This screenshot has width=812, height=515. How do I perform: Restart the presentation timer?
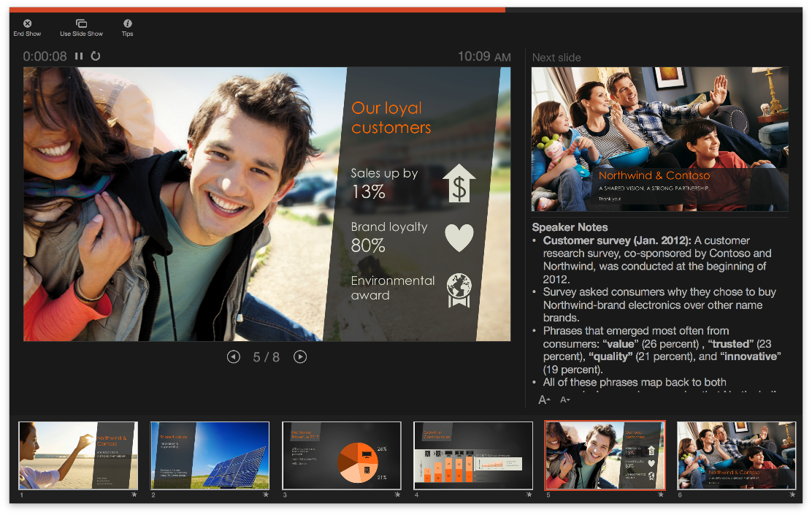96,56
